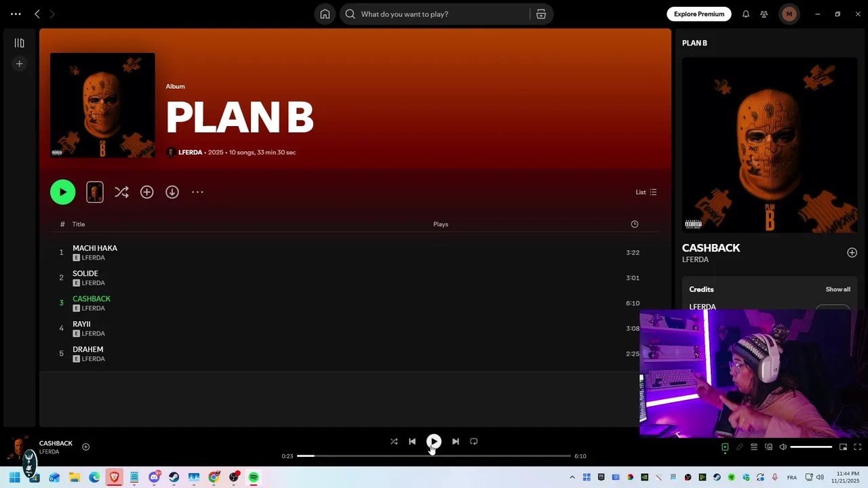Click CASHBACK title in the player bar
868x488 pixels.
(56, 443)
